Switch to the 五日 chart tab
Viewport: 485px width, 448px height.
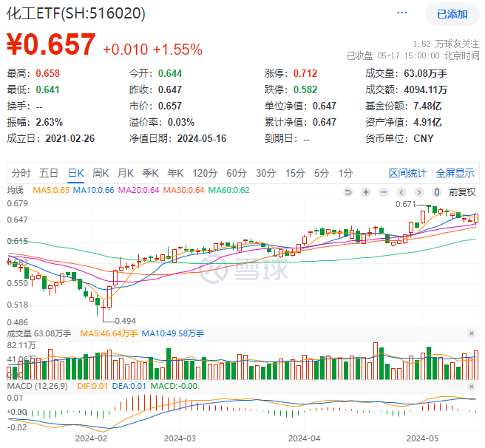tap(49, 173)
